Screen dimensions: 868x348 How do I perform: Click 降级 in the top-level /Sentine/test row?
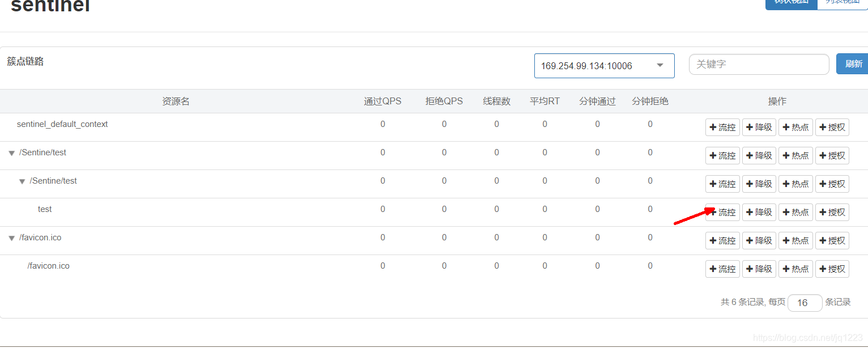(x=759, y=156)
